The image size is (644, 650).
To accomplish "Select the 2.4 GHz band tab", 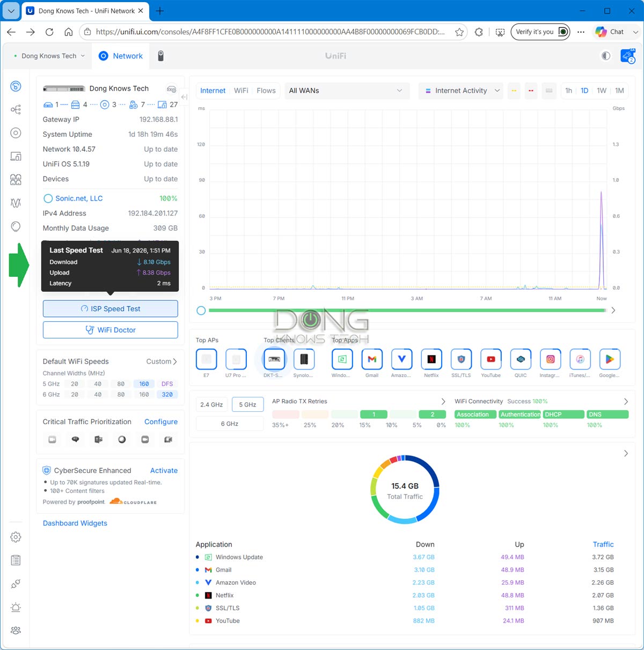I will (x=211, y=404).
